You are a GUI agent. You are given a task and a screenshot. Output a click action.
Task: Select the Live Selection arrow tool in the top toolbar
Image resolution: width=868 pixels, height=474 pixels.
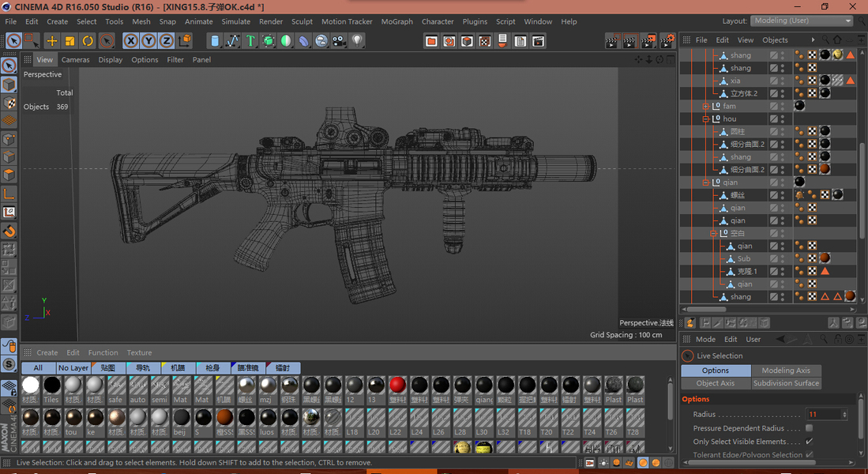coord(14,40)
